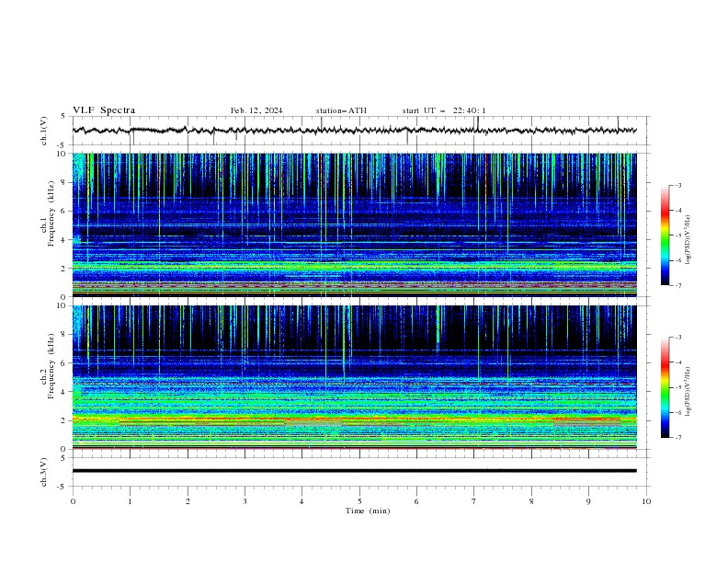The height and width of the screenshot is (563, 728).
Task: Click time axis tick label "6"
Action: 417,501
